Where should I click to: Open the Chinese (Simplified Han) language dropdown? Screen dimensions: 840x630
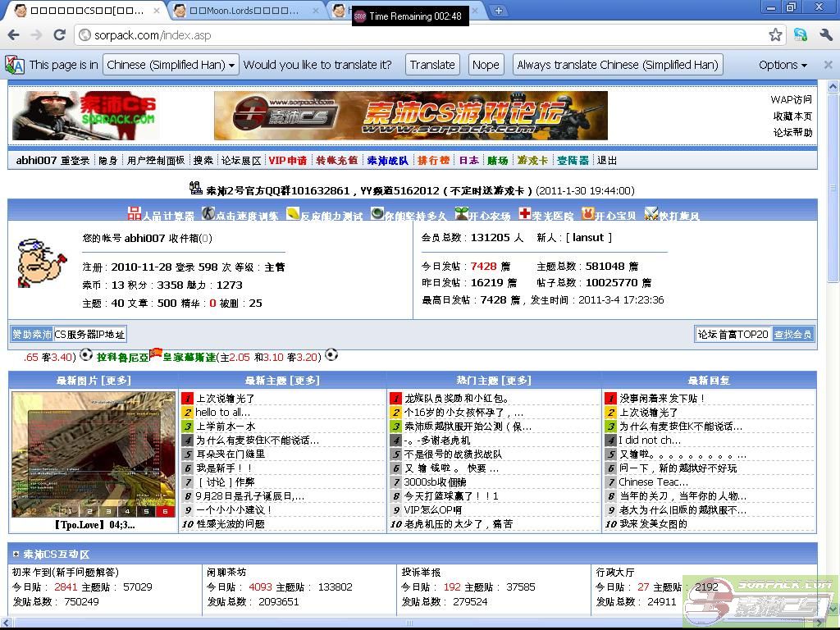point(171,65)
